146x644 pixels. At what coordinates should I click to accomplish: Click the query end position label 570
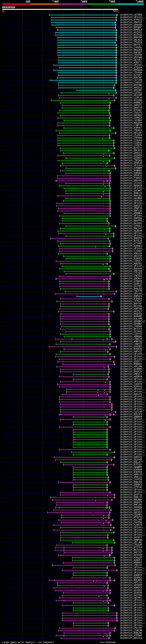tap(115, 11)
